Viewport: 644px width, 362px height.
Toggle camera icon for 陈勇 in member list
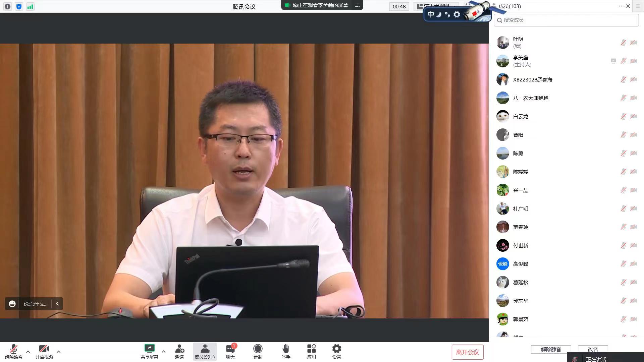click(x=633, y=153)
